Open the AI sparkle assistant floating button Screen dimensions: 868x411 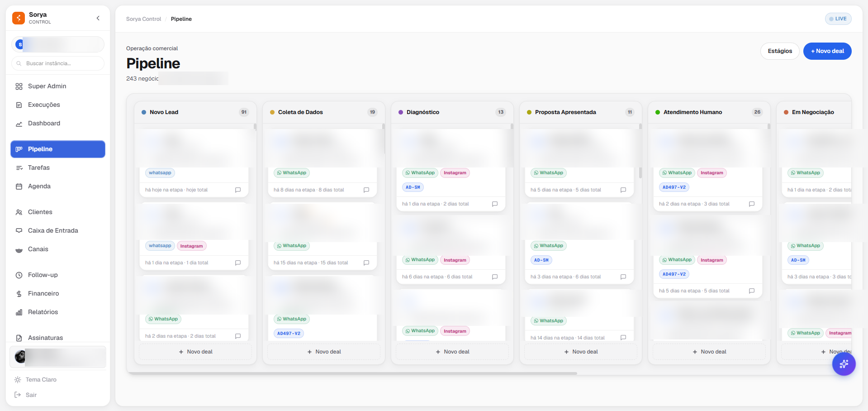click(844, 364)
